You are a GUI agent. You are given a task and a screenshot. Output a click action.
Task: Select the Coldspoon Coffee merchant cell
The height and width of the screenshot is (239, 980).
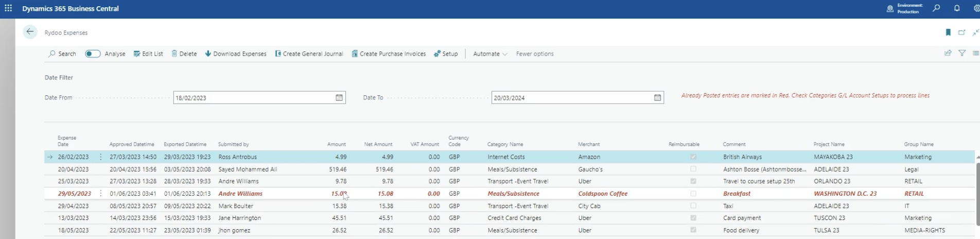(x=603, y=194)
